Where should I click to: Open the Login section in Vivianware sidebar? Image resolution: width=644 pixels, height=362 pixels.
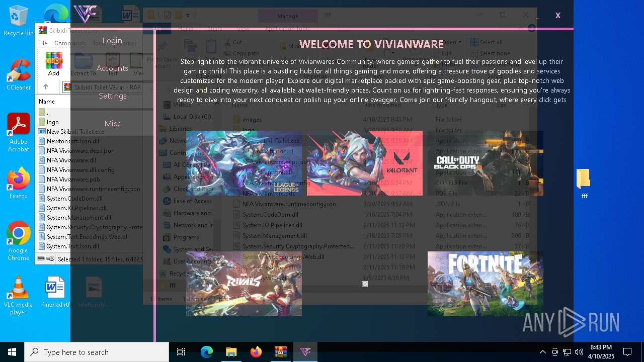112,41
